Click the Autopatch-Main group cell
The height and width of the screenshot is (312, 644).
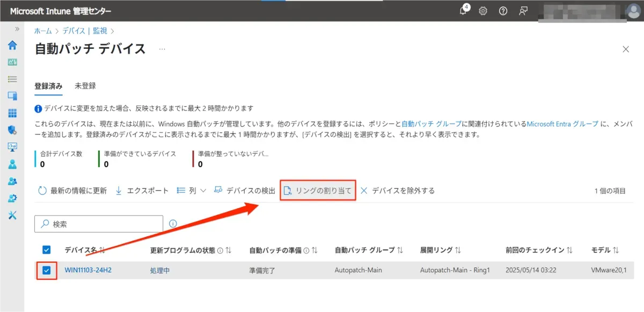(358, 270)
